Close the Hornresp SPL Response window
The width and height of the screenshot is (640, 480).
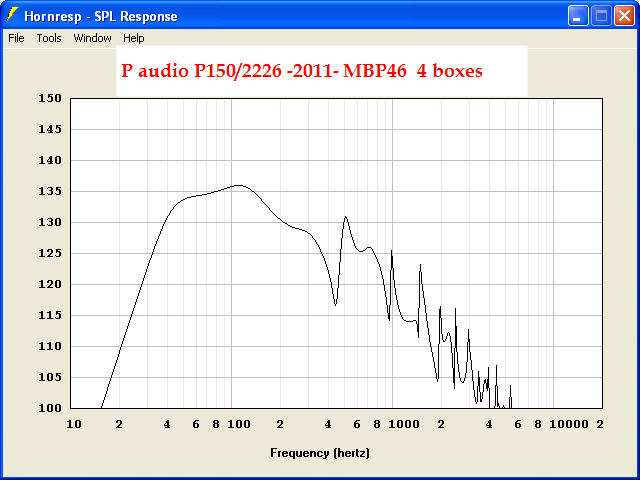click(624, 16)
